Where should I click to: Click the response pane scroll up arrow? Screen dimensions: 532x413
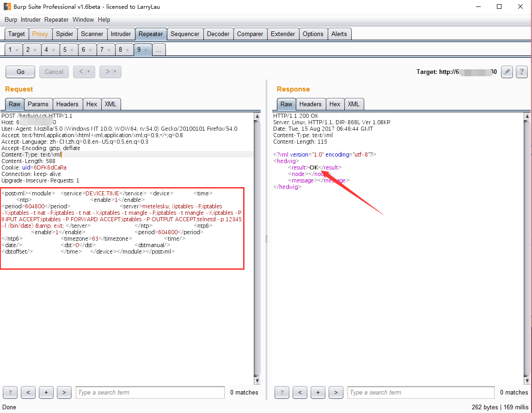pyautogui.click(x=527, y=116)
